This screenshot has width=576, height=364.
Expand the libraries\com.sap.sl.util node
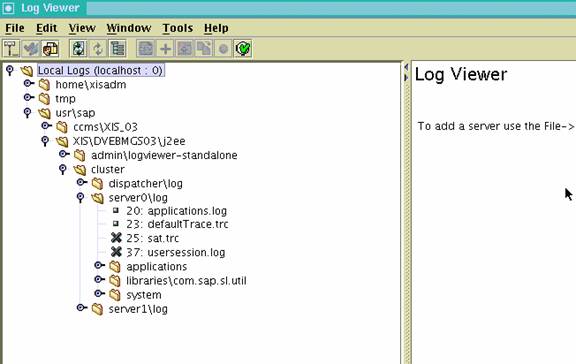pos(99,280)
